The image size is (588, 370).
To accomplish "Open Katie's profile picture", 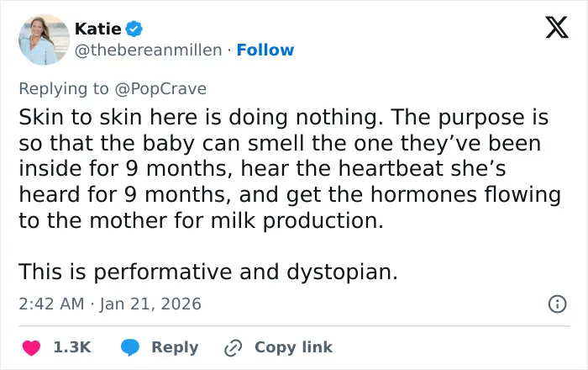I will tap(45, 40).
